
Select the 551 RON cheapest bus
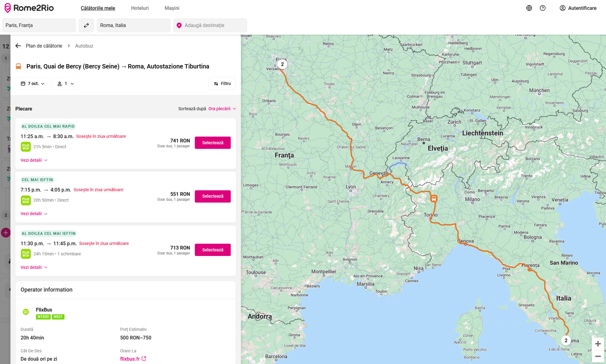coord(212,196)
